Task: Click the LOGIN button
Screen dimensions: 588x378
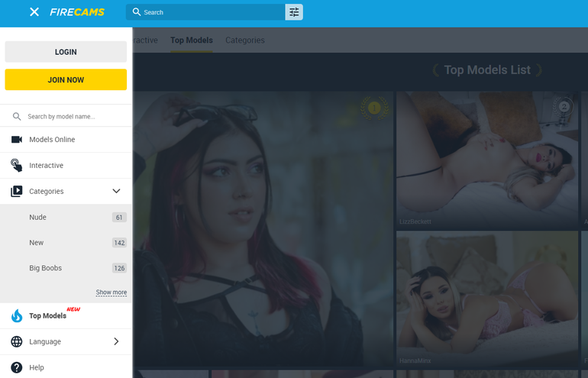Action: point(66,52)
